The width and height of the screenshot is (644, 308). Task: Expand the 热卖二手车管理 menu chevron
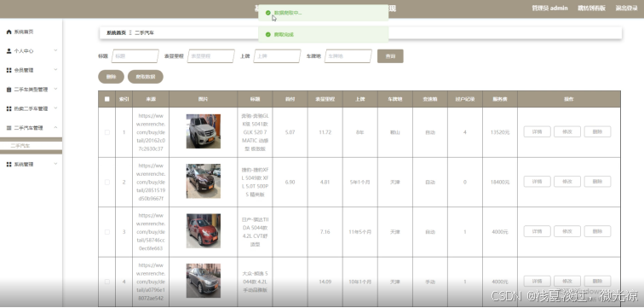56,108
